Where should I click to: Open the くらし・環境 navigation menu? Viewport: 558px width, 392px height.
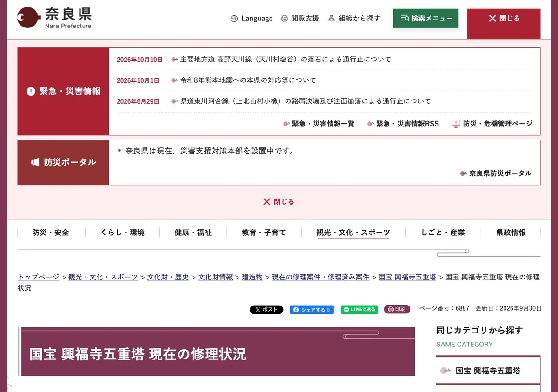pos(122,233)
